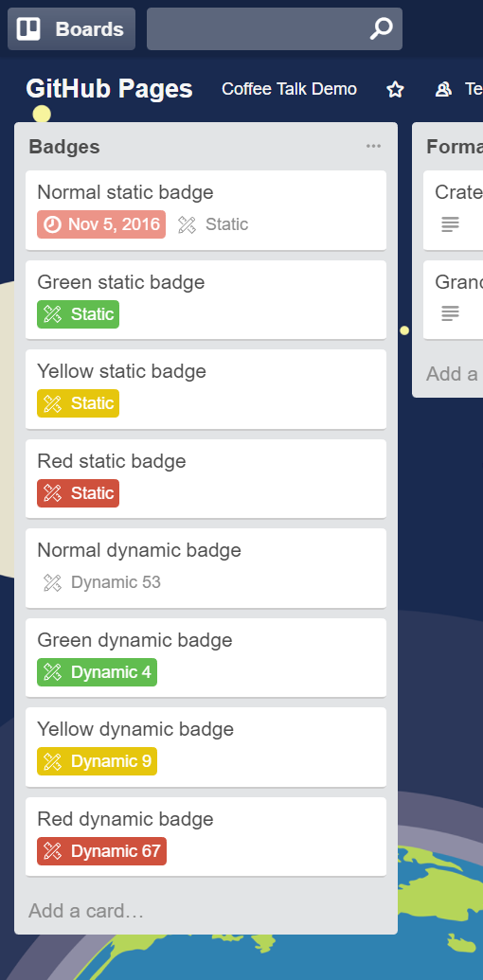Open the Coffee Talk Demo team link
The width and height of the screenshot is (483, 980).
coord(289,89)
